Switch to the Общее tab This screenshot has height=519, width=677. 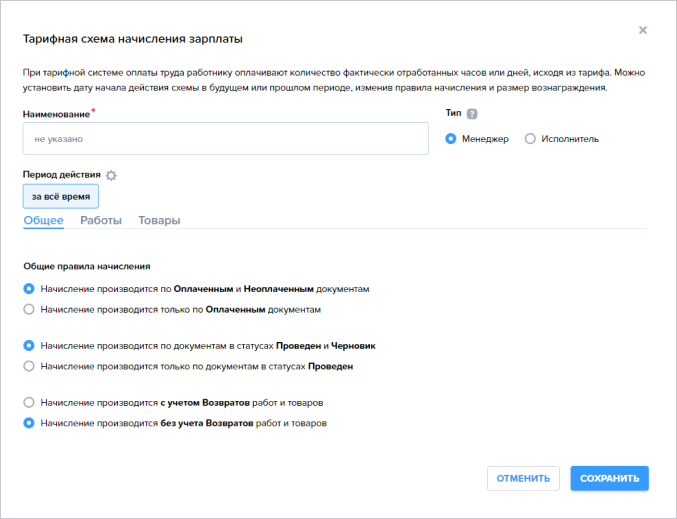44,220
